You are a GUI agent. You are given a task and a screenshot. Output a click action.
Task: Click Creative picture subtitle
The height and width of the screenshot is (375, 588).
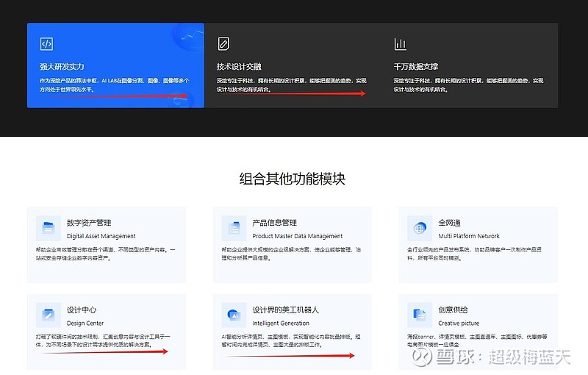pos(459,324)
